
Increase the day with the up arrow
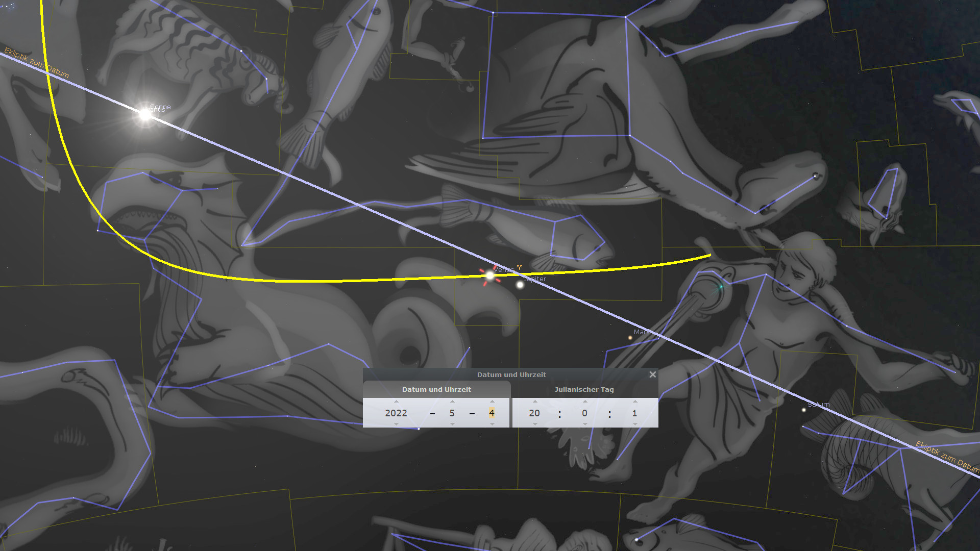(492, 402)
